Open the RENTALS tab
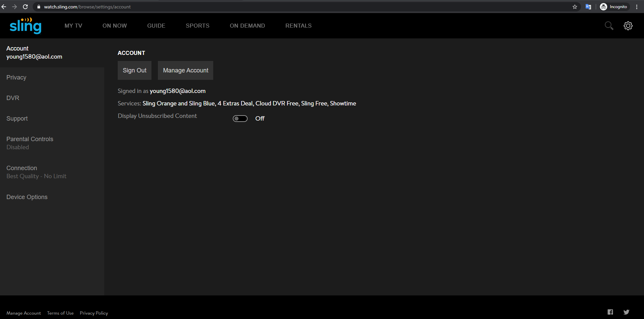The image size is (644, 319). (x=299, y=26)
